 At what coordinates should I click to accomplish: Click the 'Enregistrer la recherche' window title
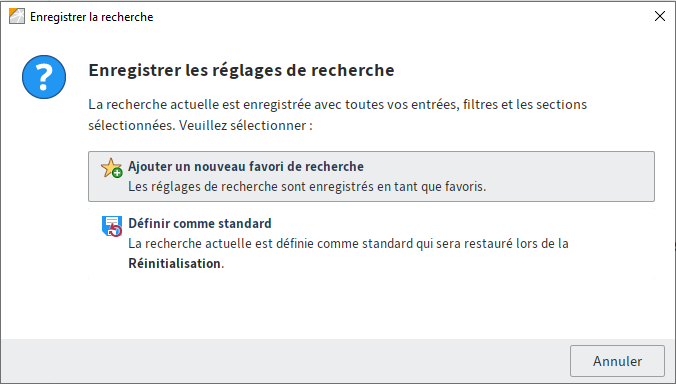click(91, 17)
